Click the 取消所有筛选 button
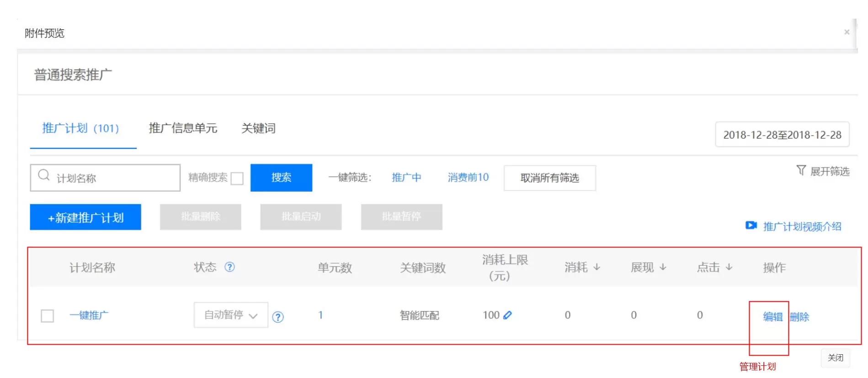 tap(549, 178)
